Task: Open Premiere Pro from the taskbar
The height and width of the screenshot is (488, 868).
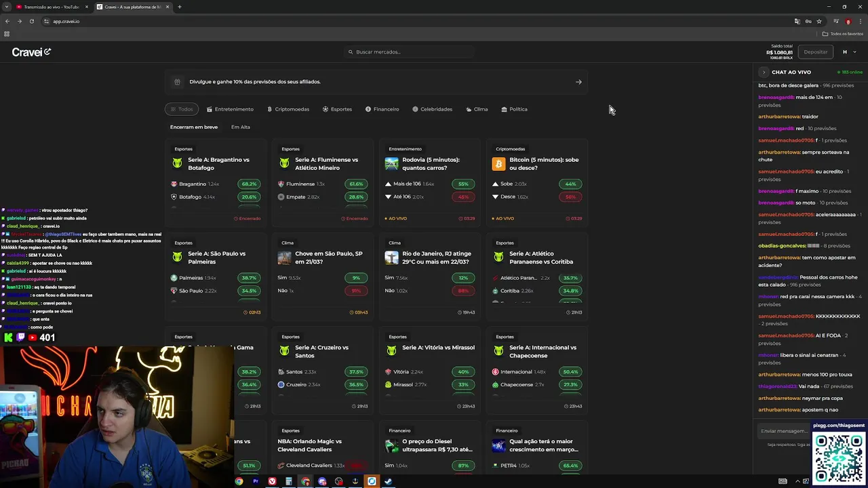Action: click(x=256, y=481)
